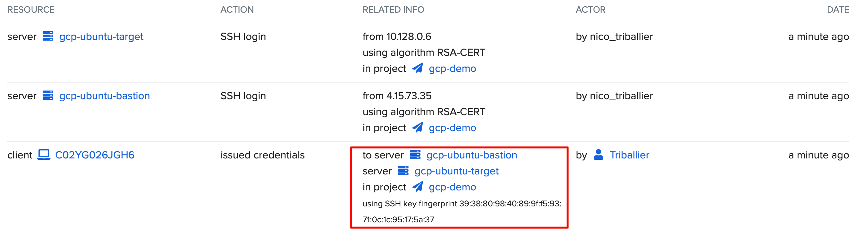Click project plane icon in first SSH login row

point(418,68)
